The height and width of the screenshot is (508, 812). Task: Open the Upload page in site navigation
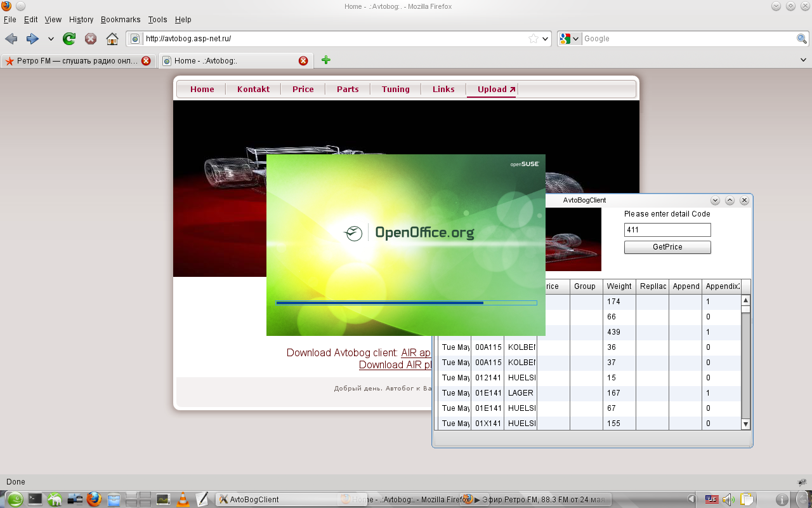492,90
